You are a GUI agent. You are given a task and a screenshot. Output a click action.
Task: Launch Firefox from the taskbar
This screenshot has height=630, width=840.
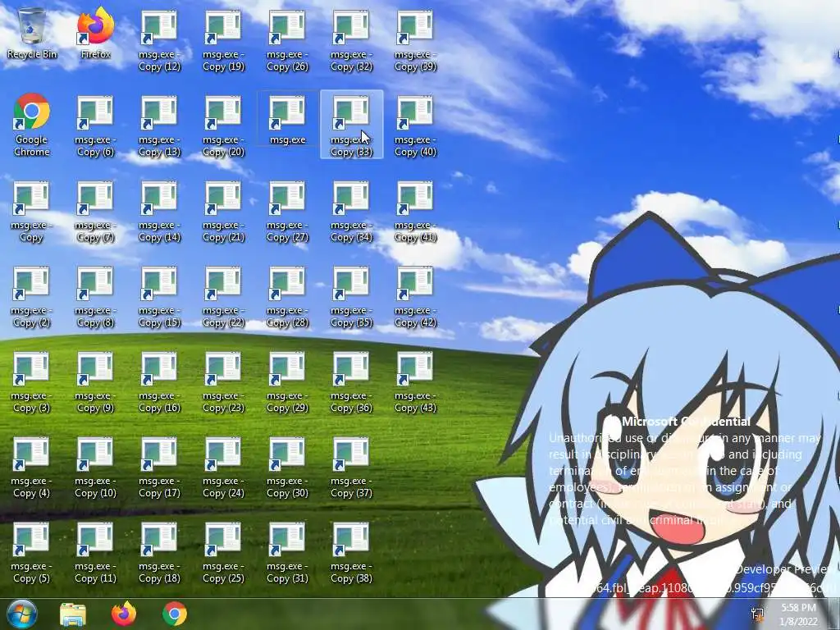point(124,614)
